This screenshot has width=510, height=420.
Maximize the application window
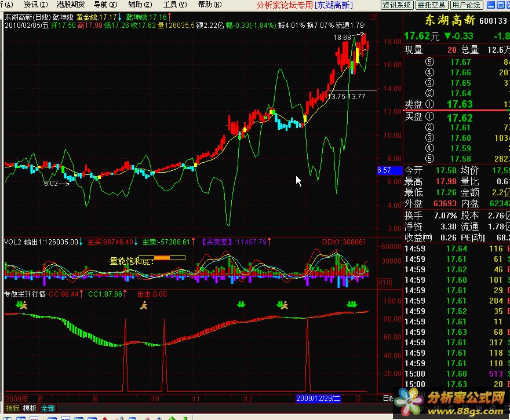point(501,5)
